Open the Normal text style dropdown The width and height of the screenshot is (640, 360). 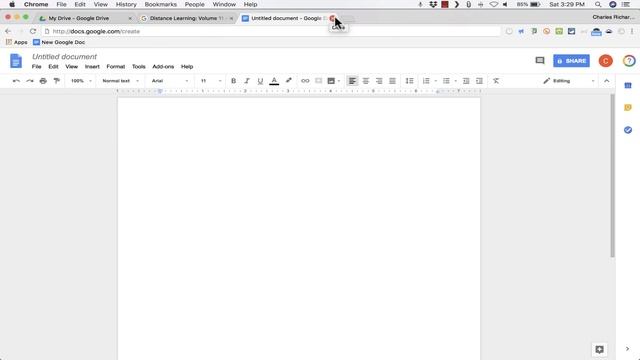[x=120, y=81]
